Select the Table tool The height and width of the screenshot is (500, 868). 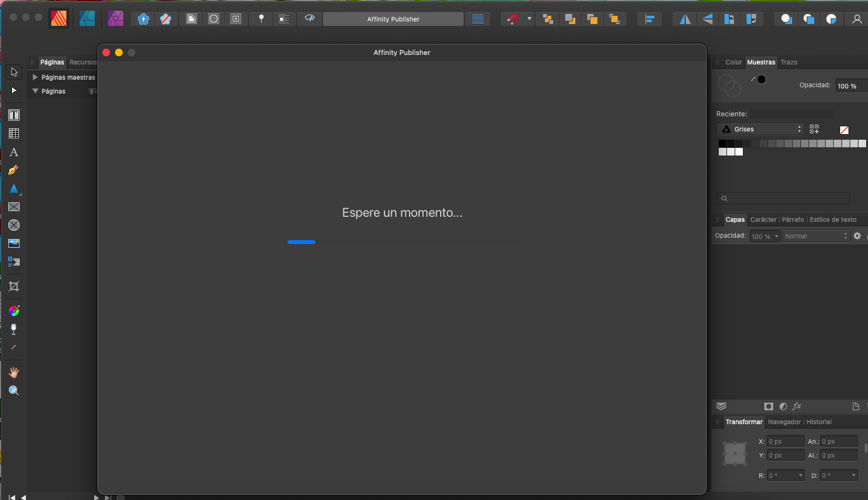point(13,133)
